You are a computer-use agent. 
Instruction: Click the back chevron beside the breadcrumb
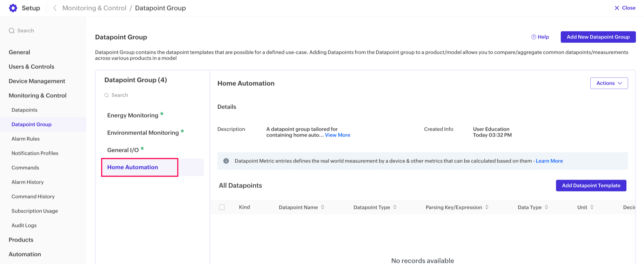pos(55,8)
